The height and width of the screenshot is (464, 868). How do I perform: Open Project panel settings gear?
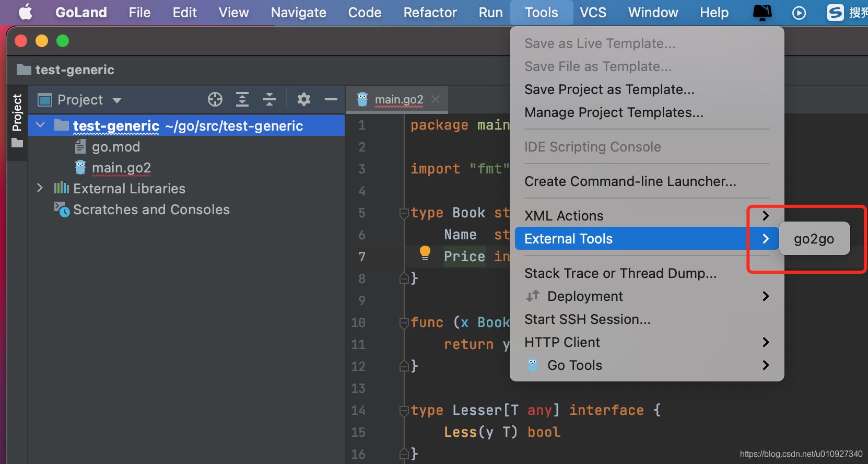tap(303, 99)
